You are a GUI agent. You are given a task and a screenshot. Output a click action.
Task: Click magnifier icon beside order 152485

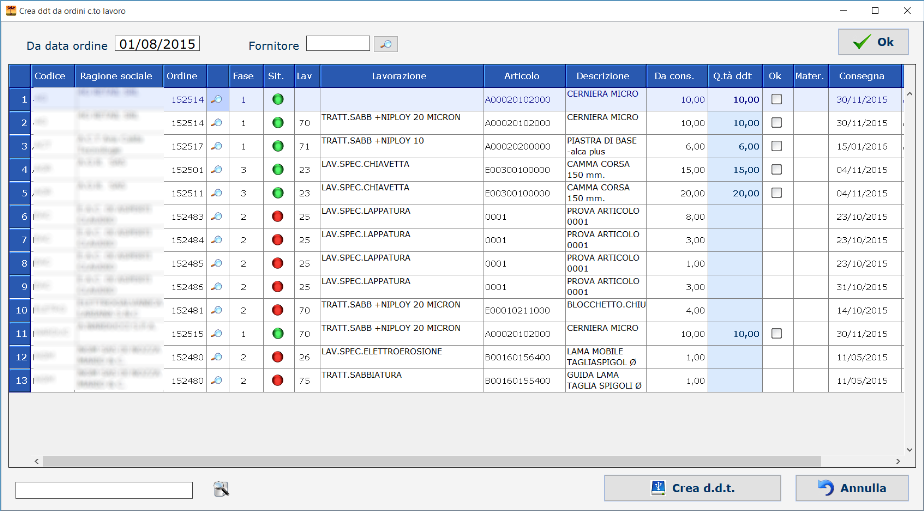pyautogui.click(x=217, y=263)
